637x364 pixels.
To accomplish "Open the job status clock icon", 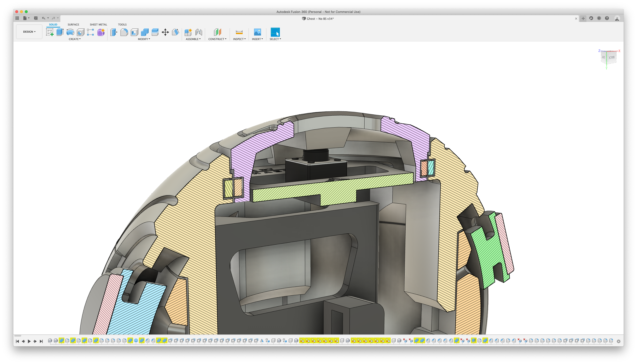I will coord(599,18).
